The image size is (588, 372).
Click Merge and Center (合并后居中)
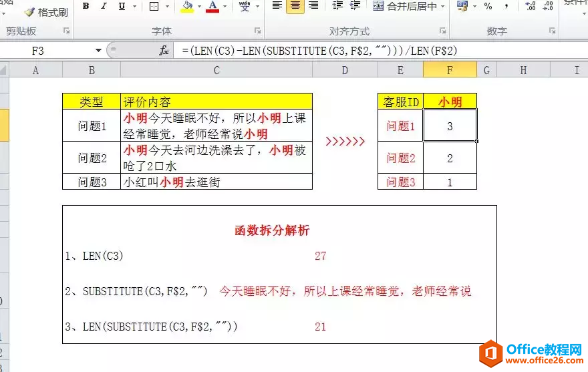pos(405,6)
